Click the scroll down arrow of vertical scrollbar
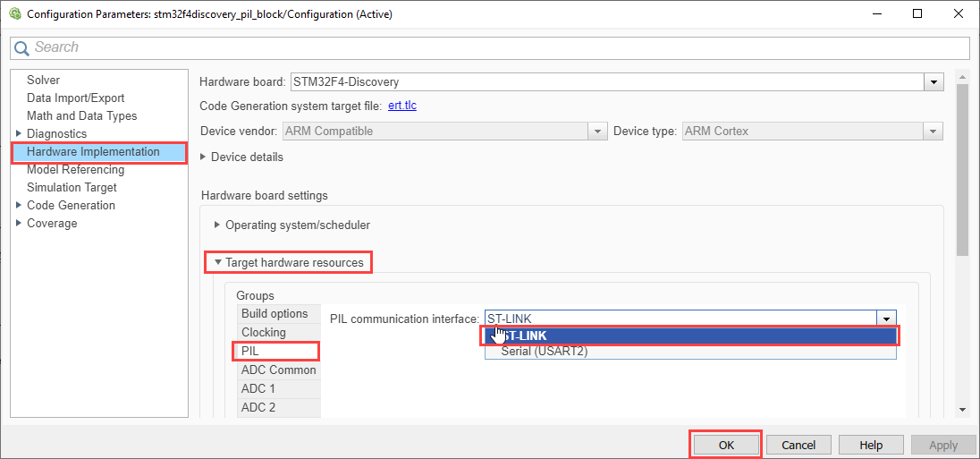This screenshot has width=980, height=459. coord(962,409)
